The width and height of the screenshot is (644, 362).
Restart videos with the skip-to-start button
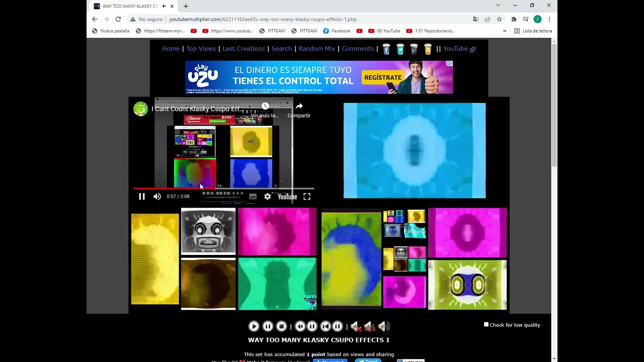[x=326, y=326]
